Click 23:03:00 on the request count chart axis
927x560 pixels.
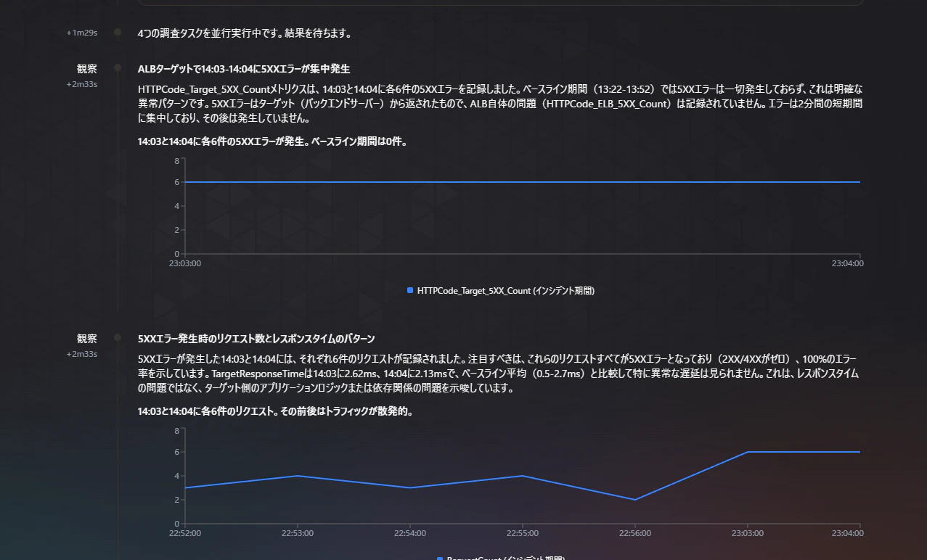click(x=748, y=533)
